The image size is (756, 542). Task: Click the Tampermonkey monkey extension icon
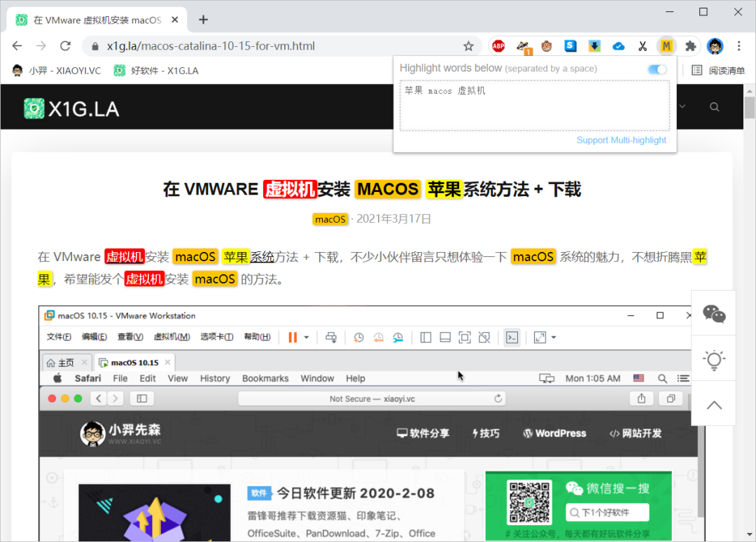point(546,46)
